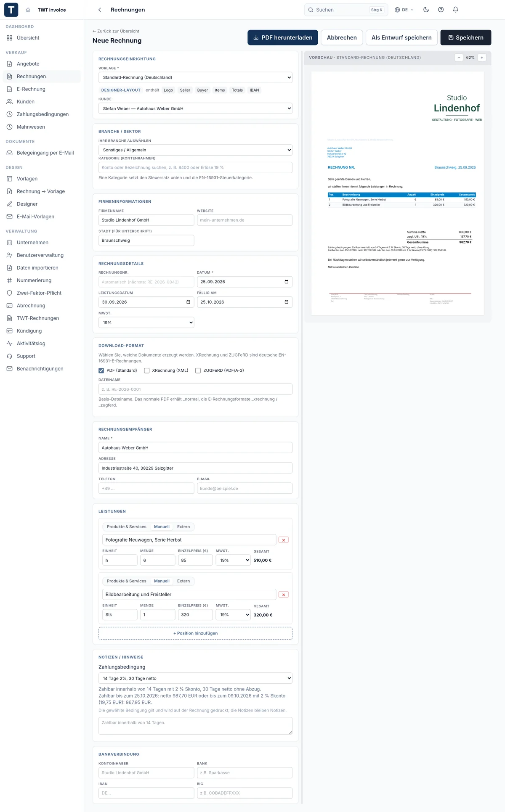Open MwSt. dropdown for Fotografie Neuwagen item
Image resolution: width=505 pixels, height=812 pixels.
point(233,560)
